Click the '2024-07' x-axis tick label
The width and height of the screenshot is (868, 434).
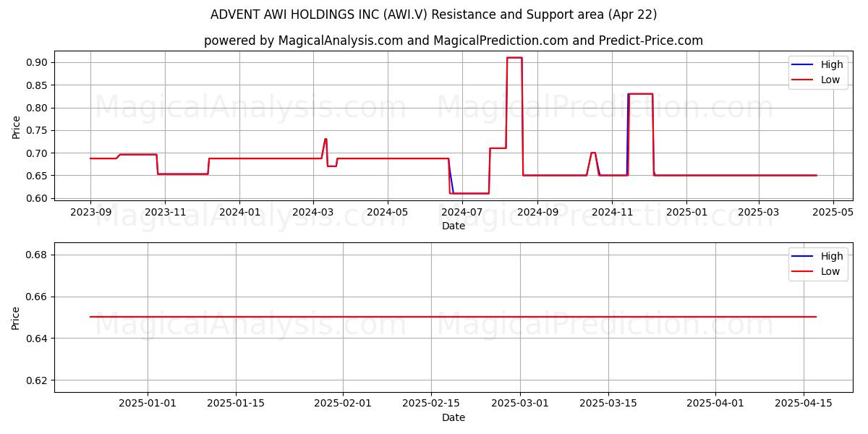[461, 212]
